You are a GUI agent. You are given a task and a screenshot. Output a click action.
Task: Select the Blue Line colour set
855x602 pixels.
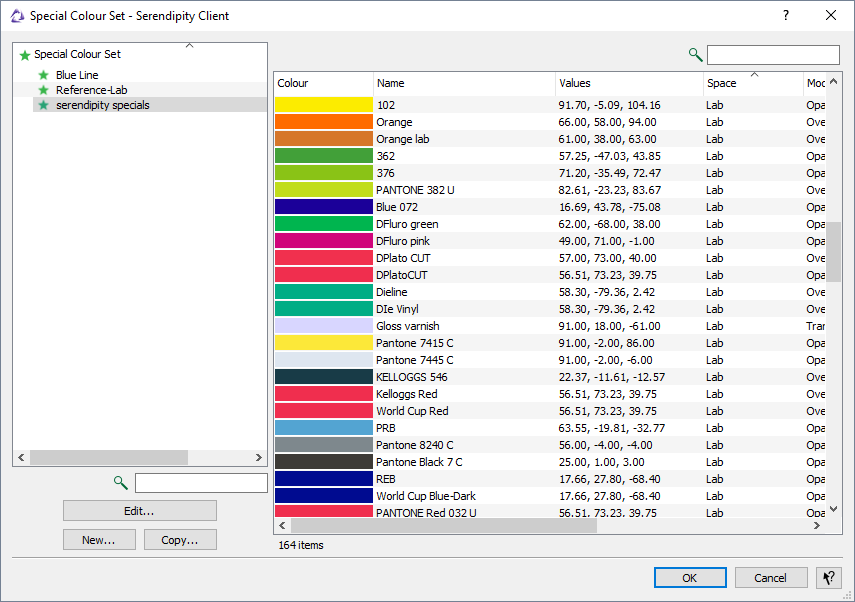77,75
